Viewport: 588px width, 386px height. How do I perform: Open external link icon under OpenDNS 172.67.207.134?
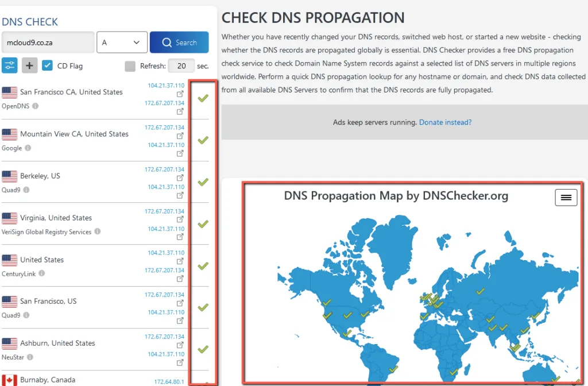pos(180,111)
